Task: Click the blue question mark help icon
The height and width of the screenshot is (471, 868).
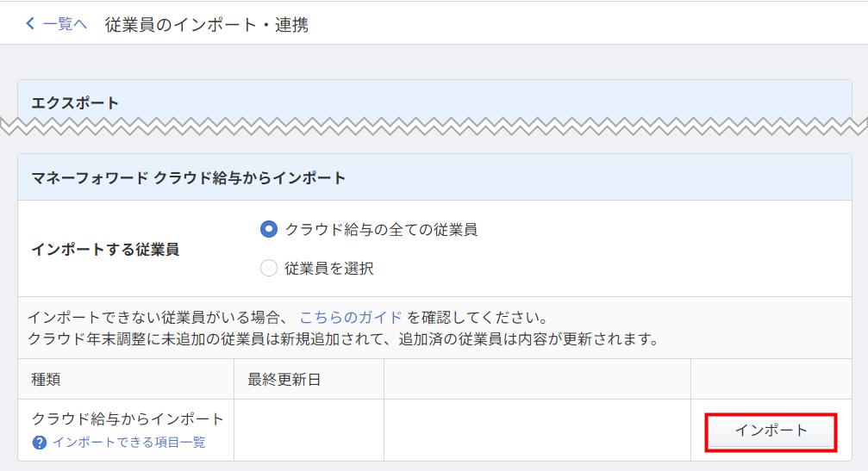Action: click(39, 443)
